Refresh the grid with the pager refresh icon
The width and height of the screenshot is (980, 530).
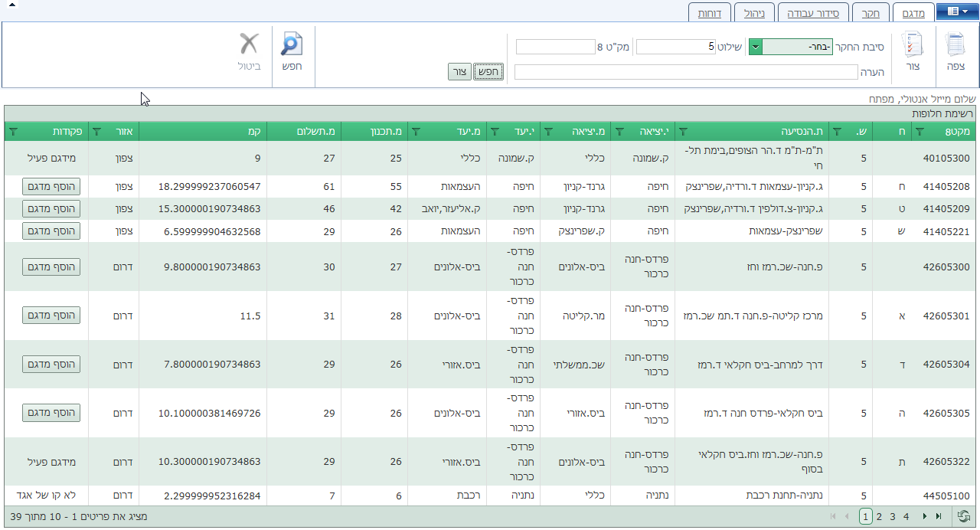964,517
